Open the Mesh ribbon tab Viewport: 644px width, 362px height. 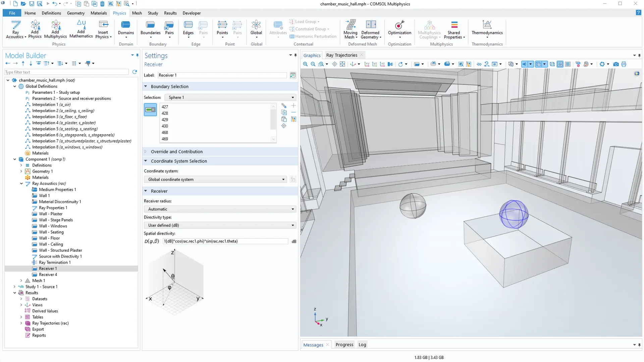tap(137, 13)
